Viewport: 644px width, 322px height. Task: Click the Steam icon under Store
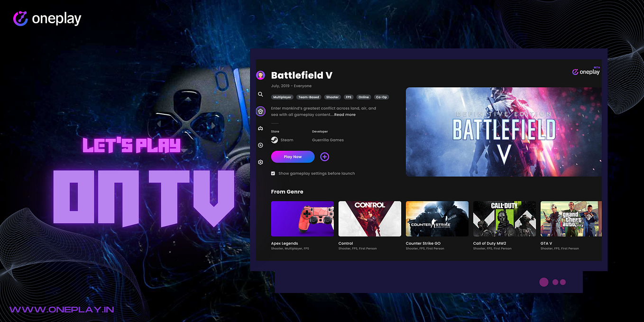(x=274, y=139)
